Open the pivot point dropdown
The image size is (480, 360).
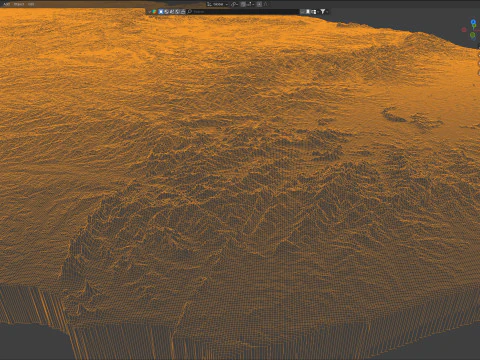coord(234,4)
